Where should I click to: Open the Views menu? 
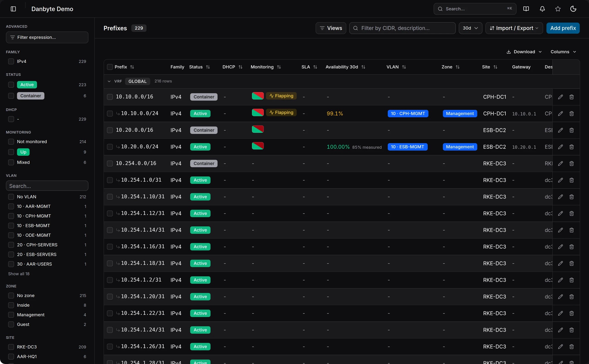[331, 28]
